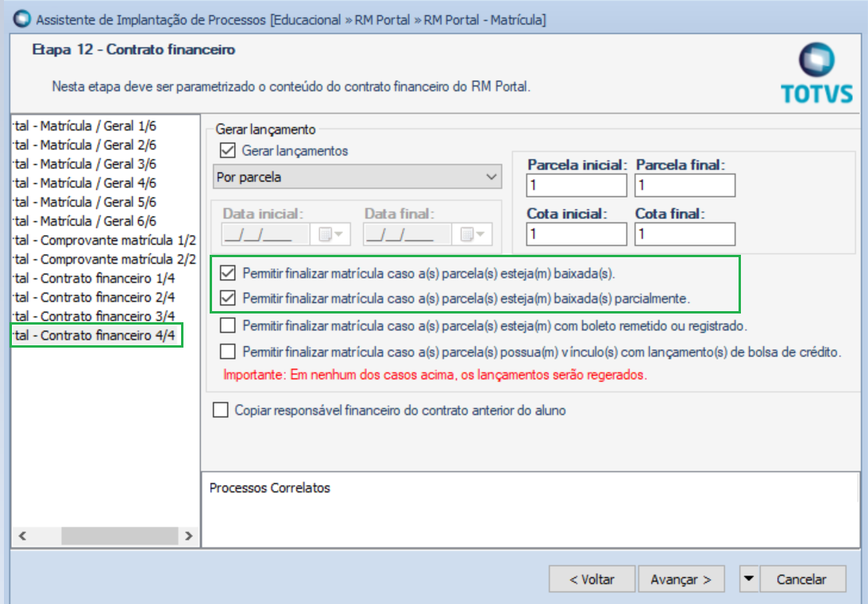Click the TOTVS logo
The width and height of the screenshot is (868, 604).
pos(816,73)
